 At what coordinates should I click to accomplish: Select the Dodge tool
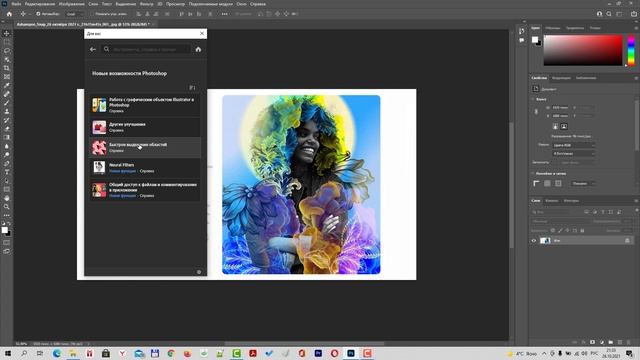pyautogui.click(x=7, y=155)
